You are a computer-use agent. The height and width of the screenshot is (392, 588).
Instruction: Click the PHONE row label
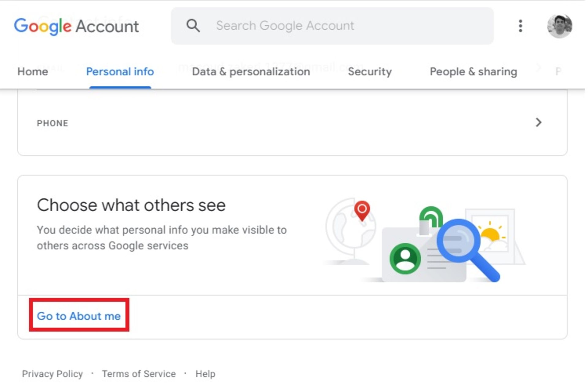[x=52, y=123]
